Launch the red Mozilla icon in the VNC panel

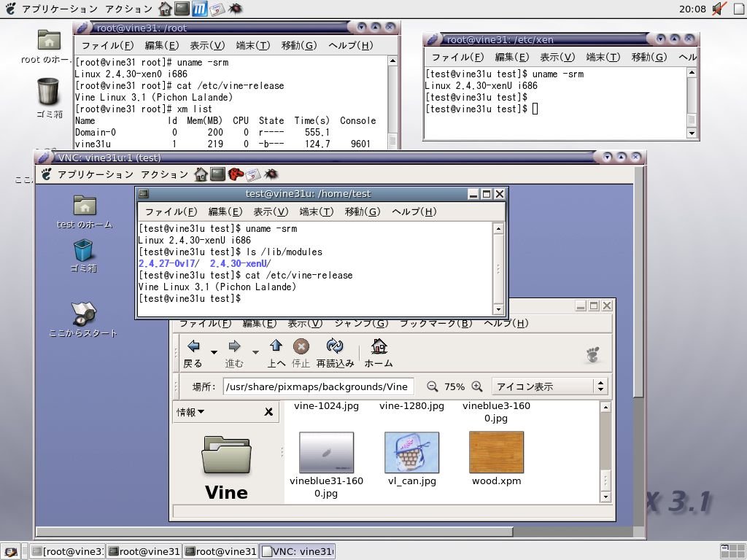click(x=236, y=174)
